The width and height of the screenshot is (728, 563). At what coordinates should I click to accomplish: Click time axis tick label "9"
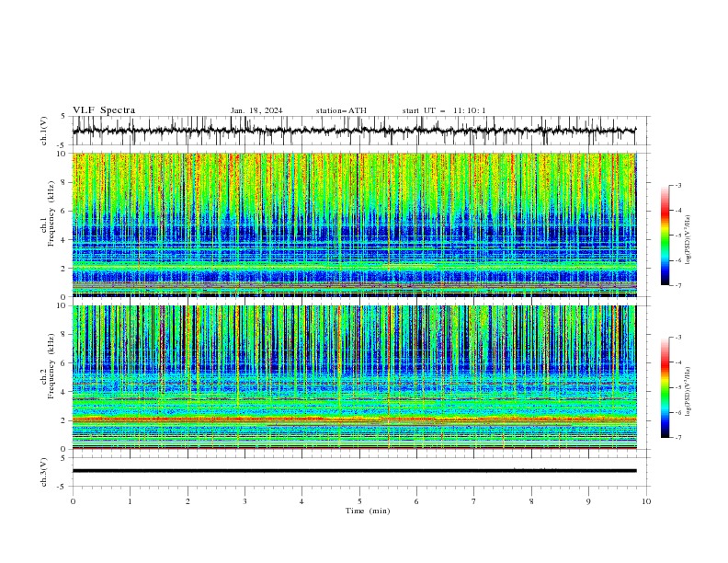point(588,501)
